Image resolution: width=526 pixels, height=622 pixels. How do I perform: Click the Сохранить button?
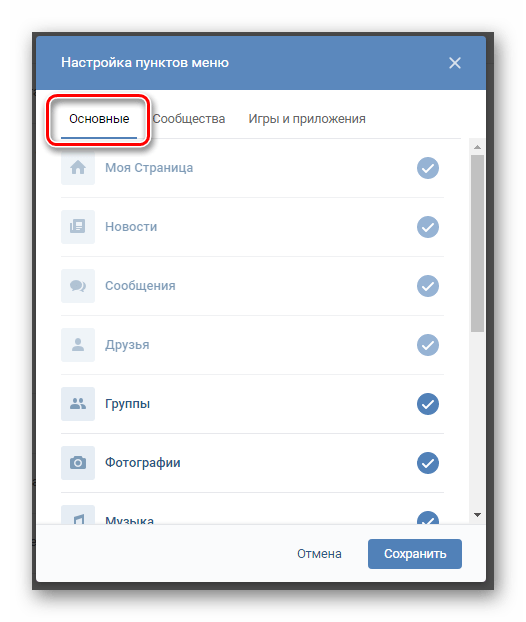(x=415, y=554)
